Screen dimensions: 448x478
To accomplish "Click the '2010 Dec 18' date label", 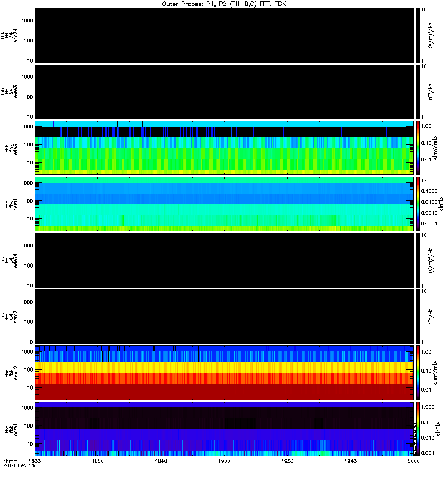I will [x=19, y=466].
